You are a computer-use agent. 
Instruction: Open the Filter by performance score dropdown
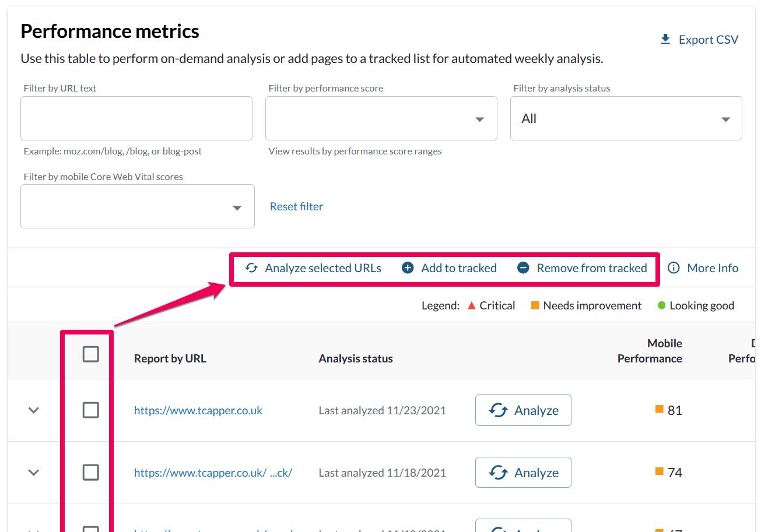click(381, 119)
